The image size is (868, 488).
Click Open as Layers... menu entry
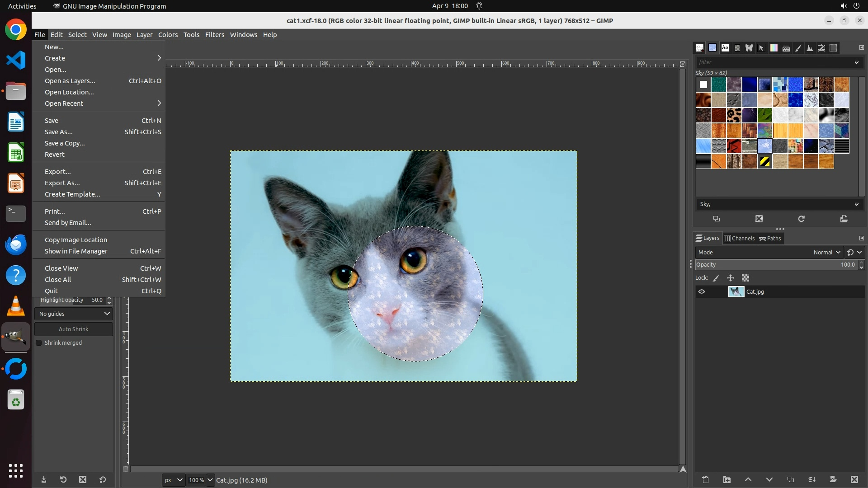tap(70, 81)
